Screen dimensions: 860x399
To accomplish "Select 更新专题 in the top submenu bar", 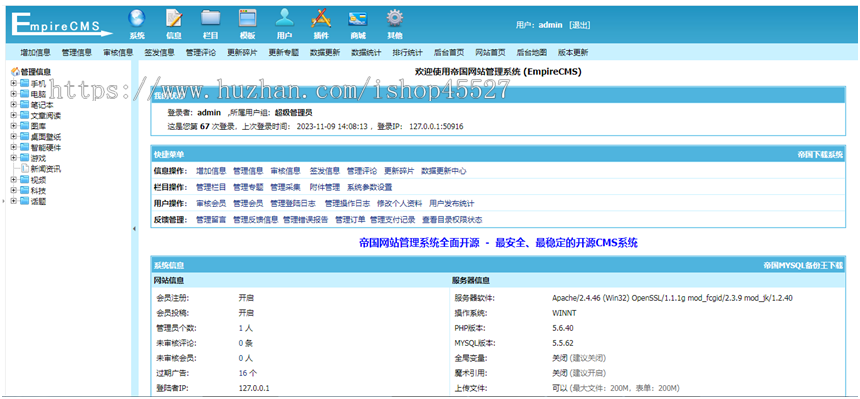I will (284, 53).
